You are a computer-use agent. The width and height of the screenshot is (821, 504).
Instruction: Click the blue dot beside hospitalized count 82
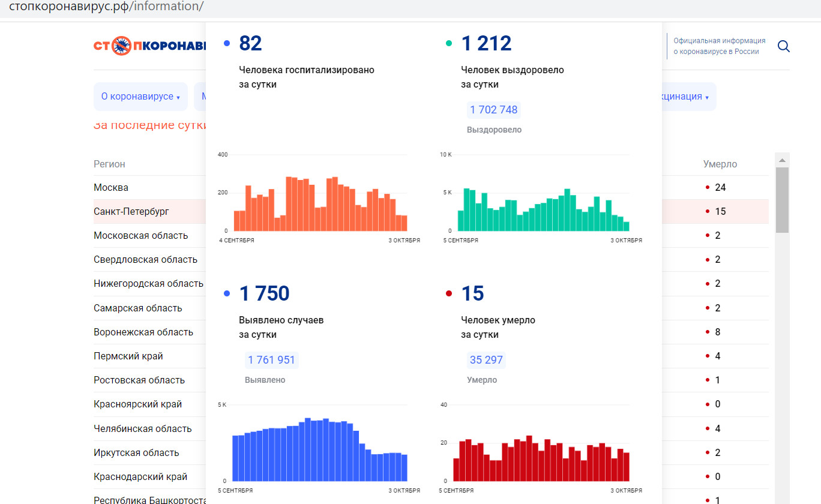click(227, 43)
